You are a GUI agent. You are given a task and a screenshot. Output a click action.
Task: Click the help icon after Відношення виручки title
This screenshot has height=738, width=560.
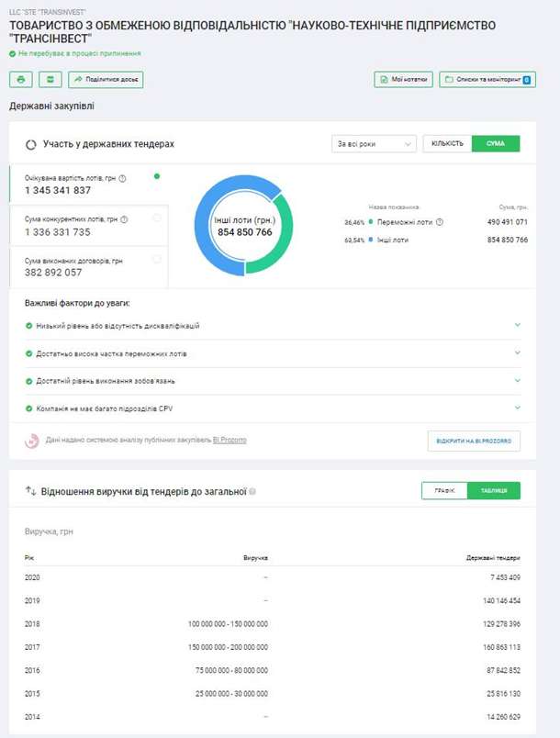coord(252,492)
